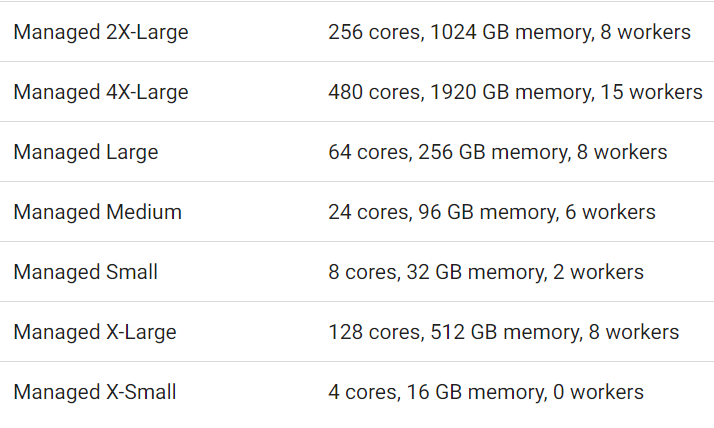Choose the Managed Medium row

point(98,212)
